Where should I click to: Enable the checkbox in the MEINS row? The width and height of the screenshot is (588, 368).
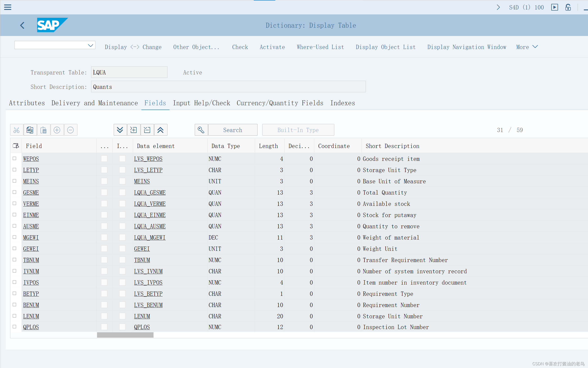[104, 181]
